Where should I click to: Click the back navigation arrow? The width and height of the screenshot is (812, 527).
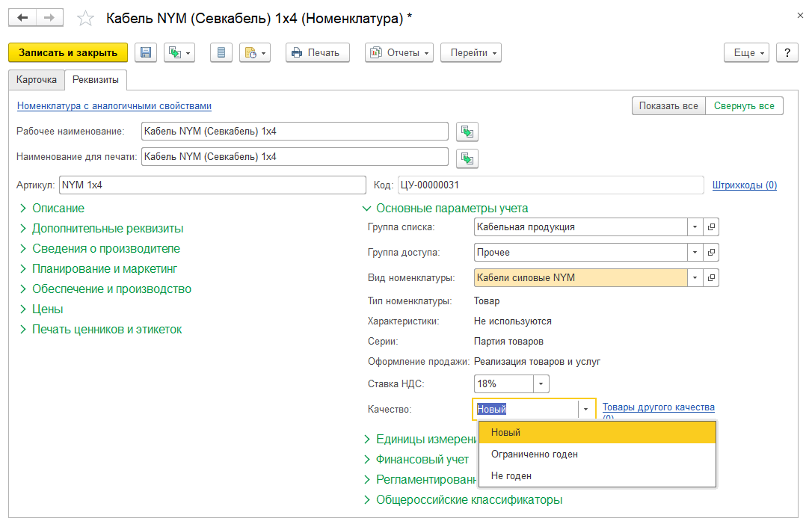click(22, 17)
